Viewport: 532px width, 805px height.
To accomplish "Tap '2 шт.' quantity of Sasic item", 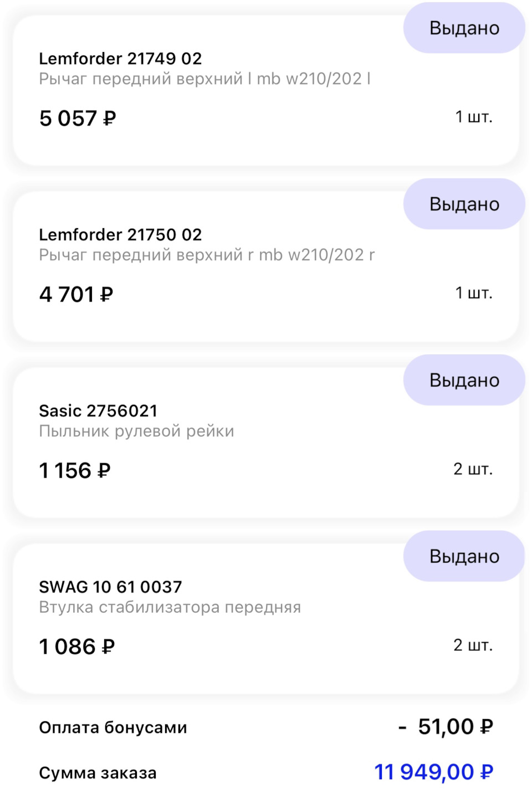I will pyautogui.click(x=473, y=469).
